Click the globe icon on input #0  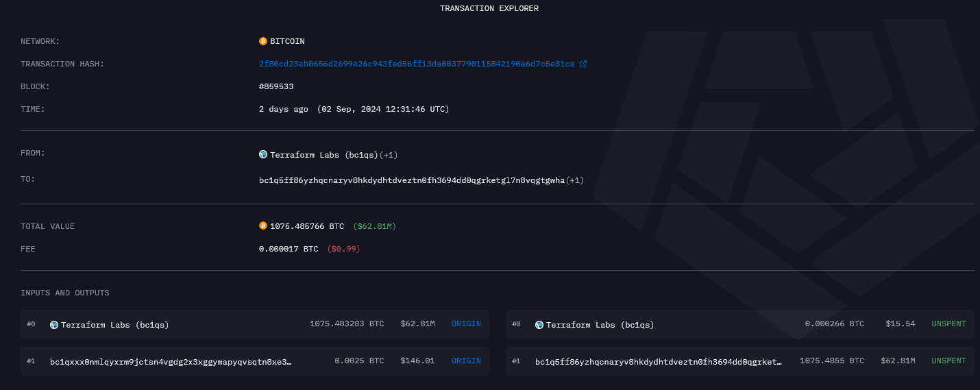coord(54,325)
